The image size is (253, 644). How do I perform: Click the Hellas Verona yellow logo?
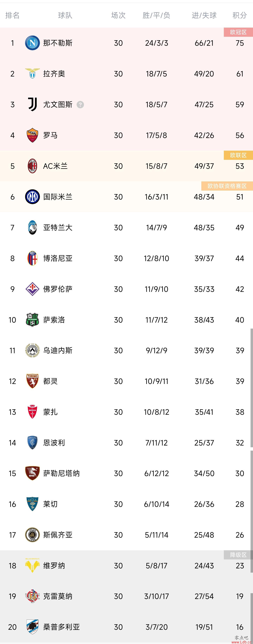pyautogui.click(x=33, y=565)
